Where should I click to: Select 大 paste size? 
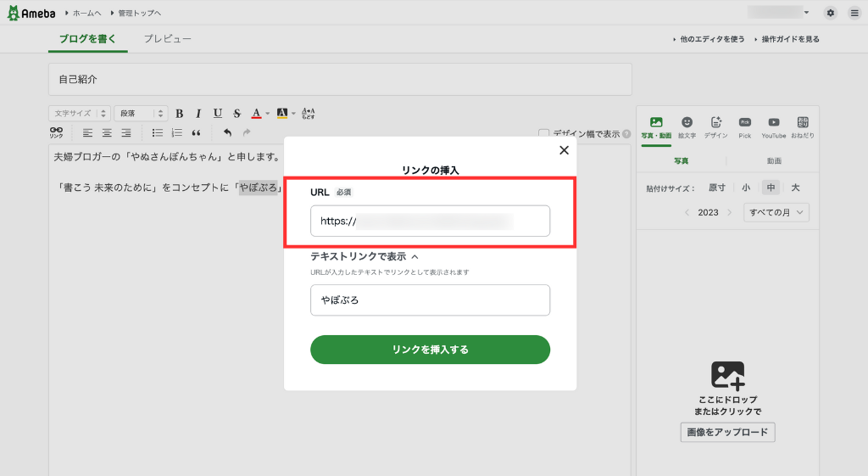(x=795, y=188)
